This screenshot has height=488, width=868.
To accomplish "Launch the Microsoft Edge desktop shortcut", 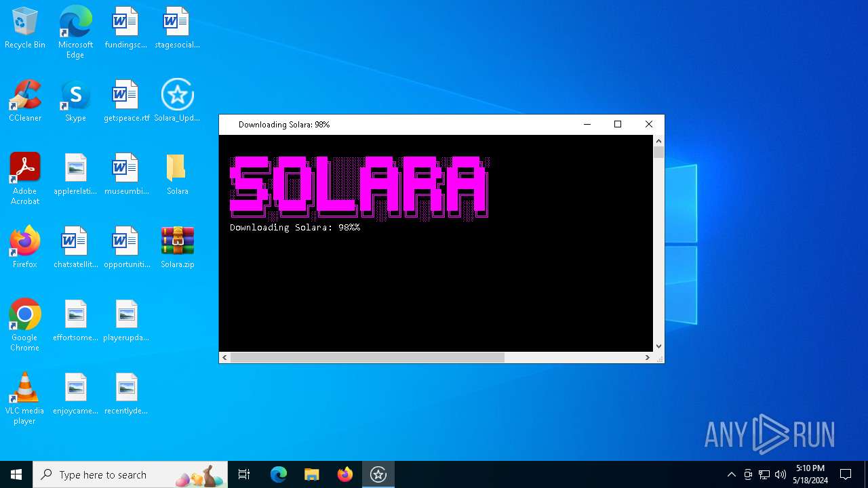I will [75, 32].
